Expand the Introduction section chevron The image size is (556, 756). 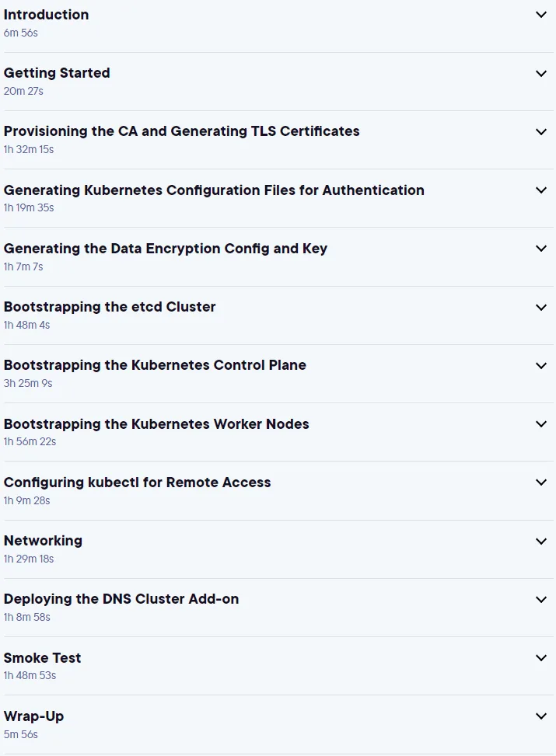point(541,15)
